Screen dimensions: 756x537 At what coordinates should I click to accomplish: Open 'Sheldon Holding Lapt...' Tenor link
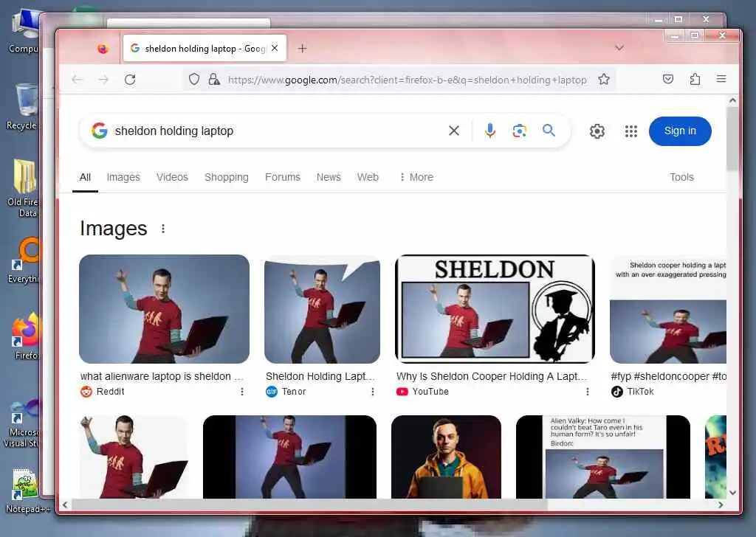[x=320, y=377]
